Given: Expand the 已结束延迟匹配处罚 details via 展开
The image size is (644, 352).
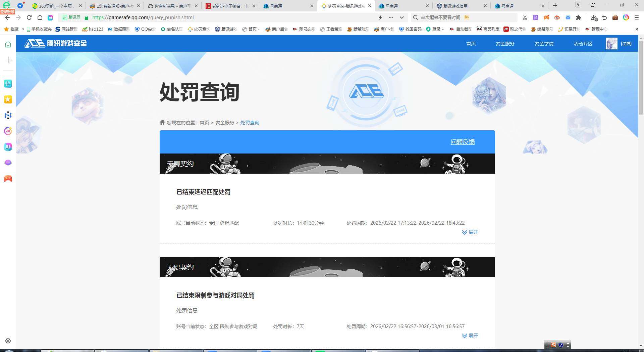Looking at the screenshot, I should (x=470, y=232).
